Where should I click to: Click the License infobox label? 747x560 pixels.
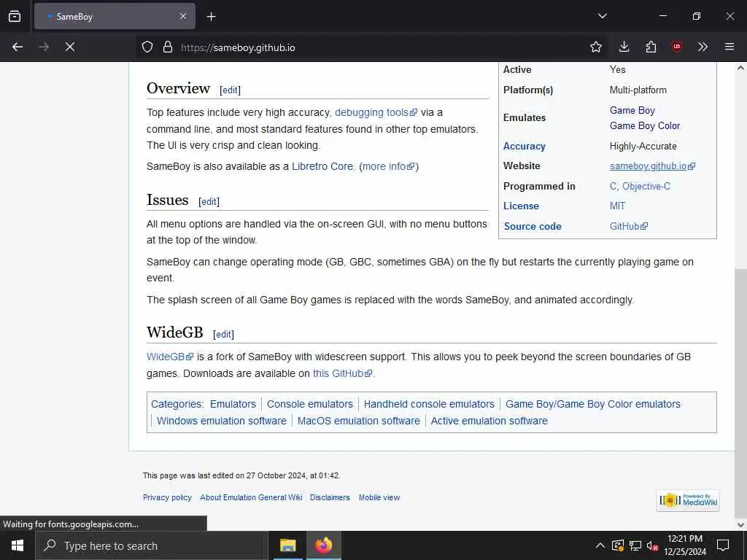[521, 206]
